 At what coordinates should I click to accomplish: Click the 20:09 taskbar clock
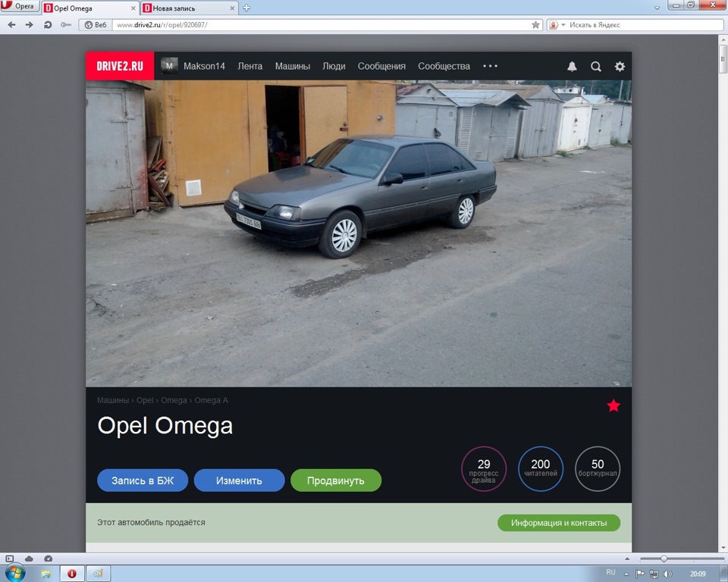point(698,574)
